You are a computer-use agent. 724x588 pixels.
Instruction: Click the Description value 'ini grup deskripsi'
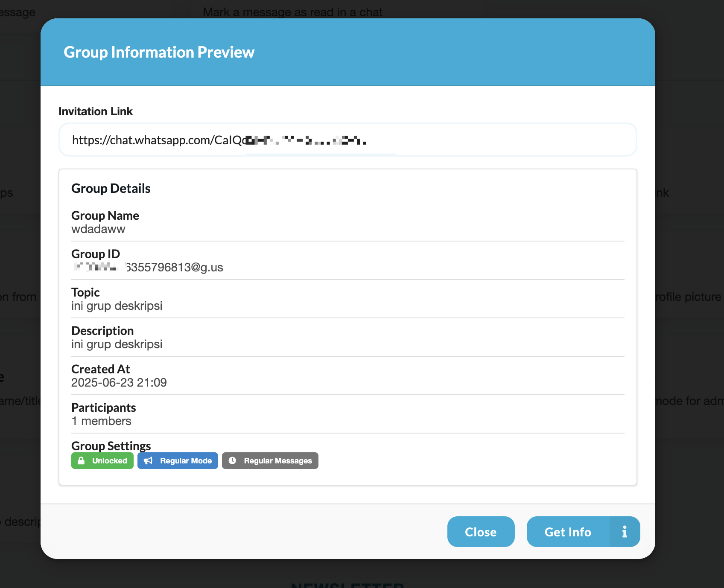click(117, 344)
